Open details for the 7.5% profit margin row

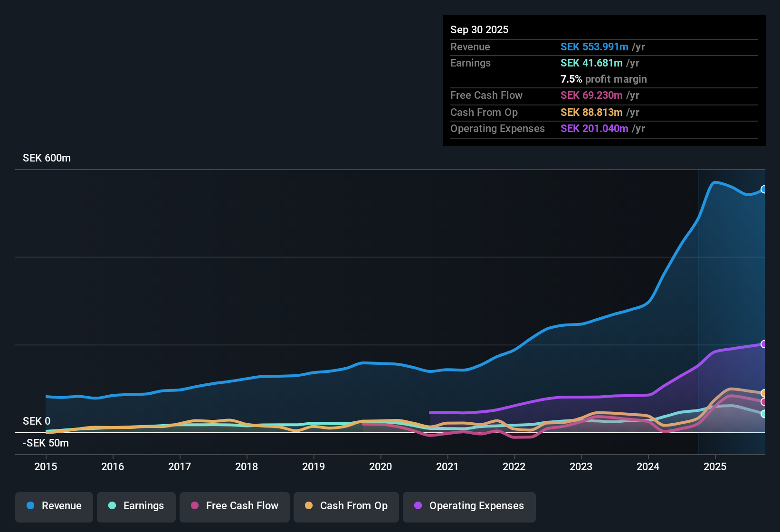click(x=603, y=79)
